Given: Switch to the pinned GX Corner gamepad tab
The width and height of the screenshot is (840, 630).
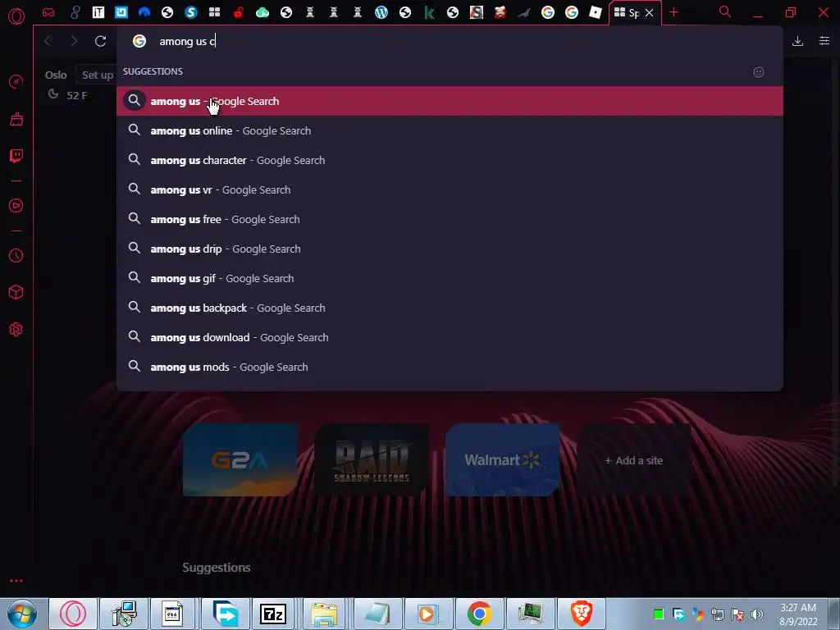Looking at the screenshot, I should point(48,12).
